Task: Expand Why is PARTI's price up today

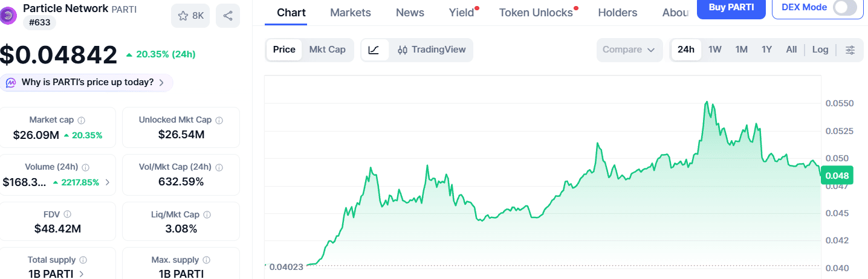Action: tap(86, 83)
